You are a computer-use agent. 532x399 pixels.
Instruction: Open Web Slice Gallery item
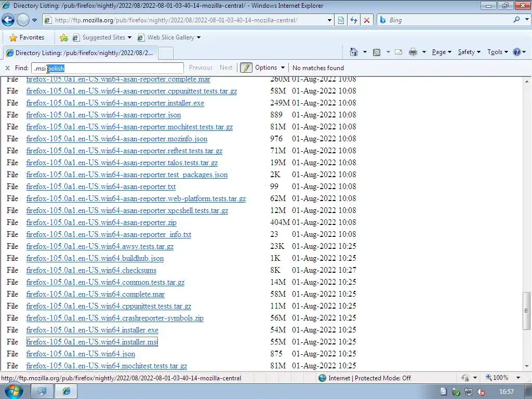[x=169, y=37]
